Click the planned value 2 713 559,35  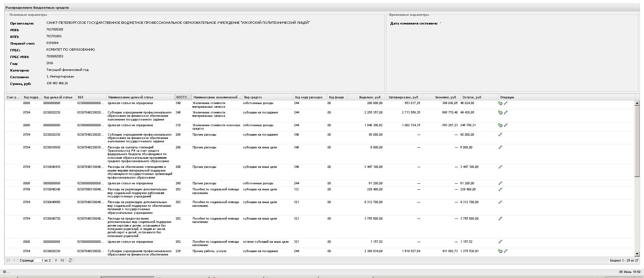coord(411,112)
